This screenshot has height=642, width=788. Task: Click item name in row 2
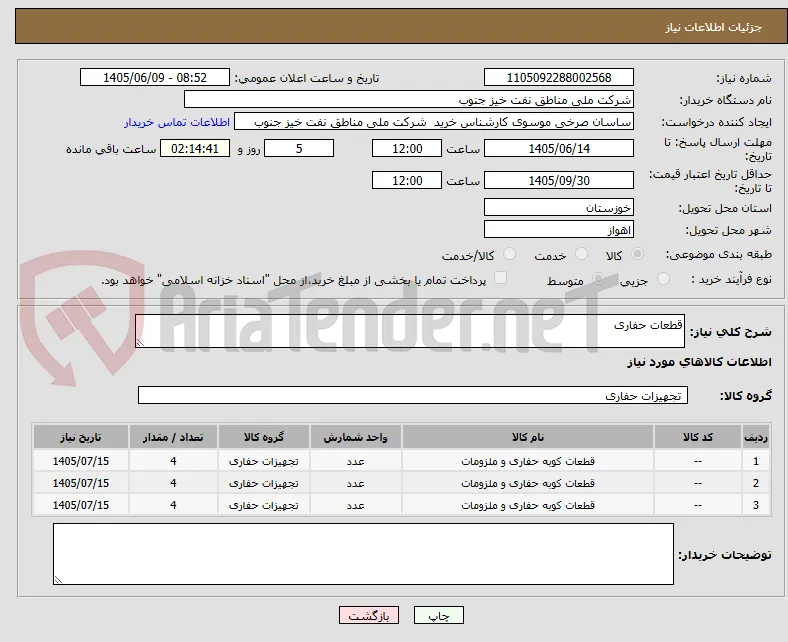(x=528, y=483)
